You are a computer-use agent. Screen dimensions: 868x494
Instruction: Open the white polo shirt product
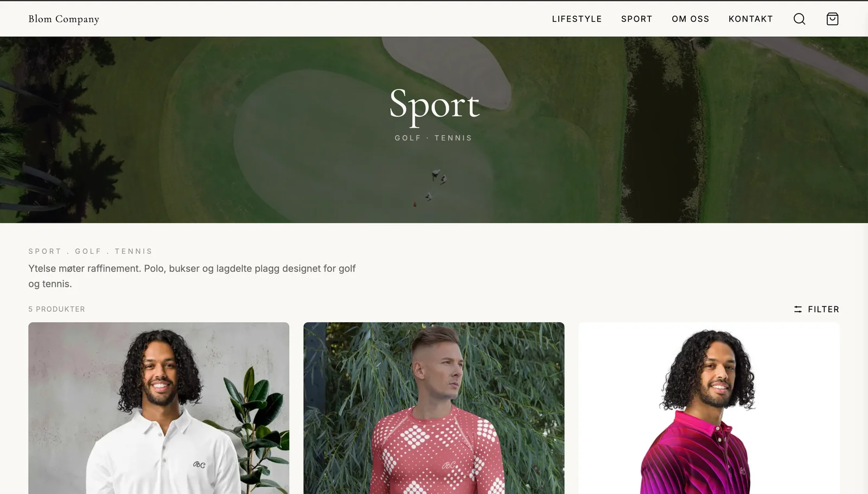(x=158, y=408)
